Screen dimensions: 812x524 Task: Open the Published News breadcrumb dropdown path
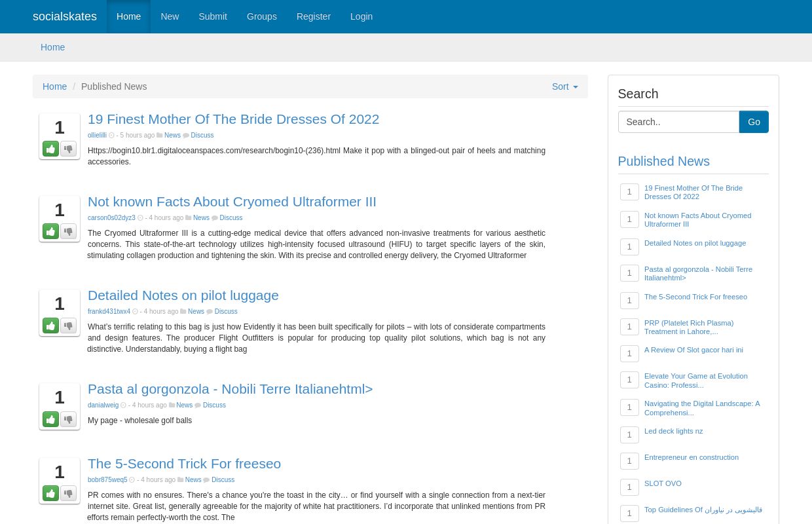coord(114,86)
